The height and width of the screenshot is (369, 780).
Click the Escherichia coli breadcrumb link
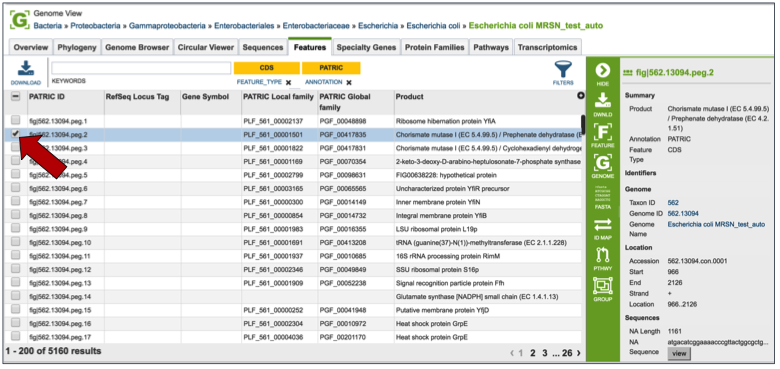coord(433,25)
